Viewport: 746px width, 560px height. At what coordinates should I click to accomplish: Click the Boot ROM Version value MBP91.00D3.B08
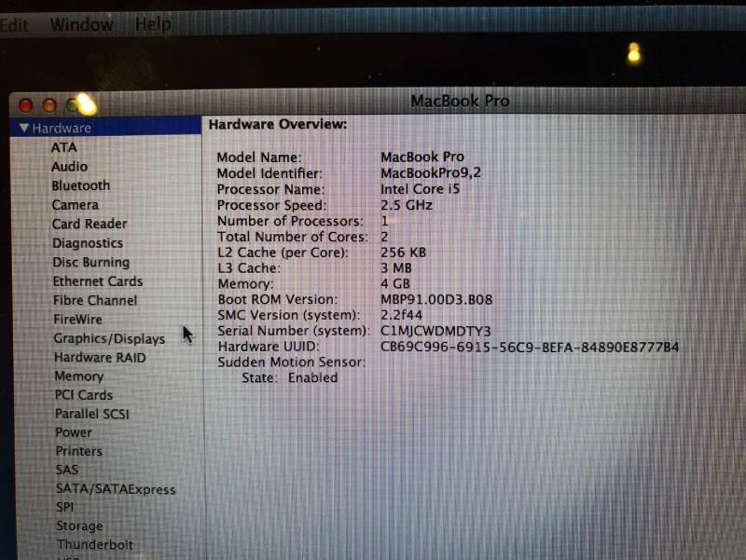[436, 299]
